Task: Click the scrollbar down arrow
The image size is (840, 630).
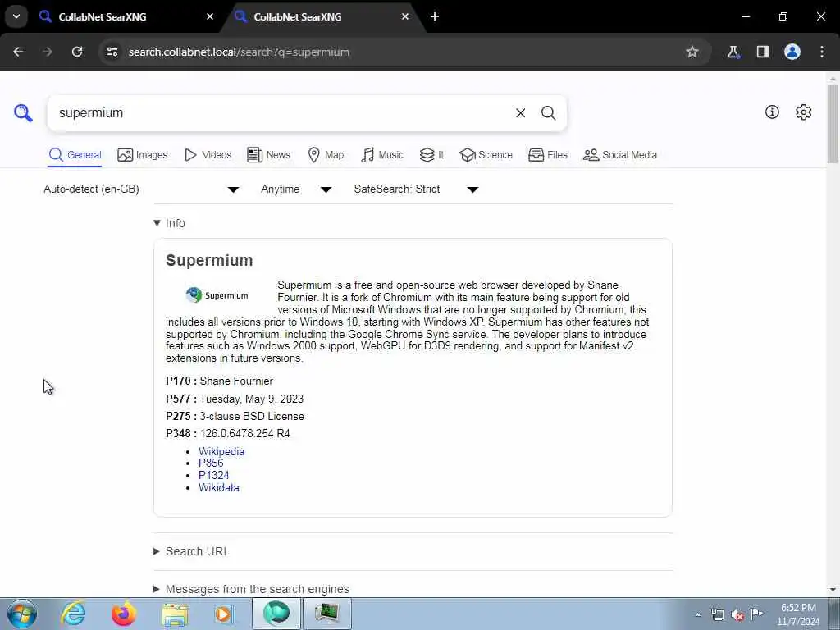Action: tap(833, 590)
